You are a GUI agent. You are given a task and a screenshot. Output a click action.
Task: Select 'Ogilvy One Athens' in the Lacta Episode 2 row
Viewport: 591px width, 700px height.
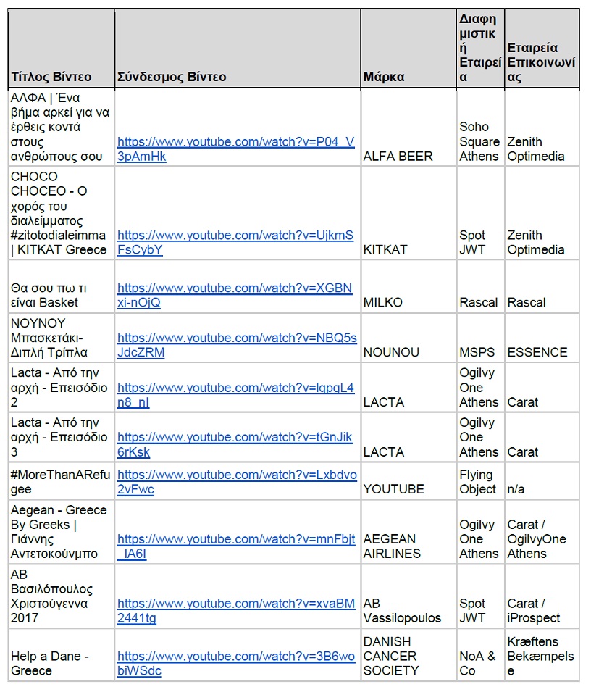(479, 388)
